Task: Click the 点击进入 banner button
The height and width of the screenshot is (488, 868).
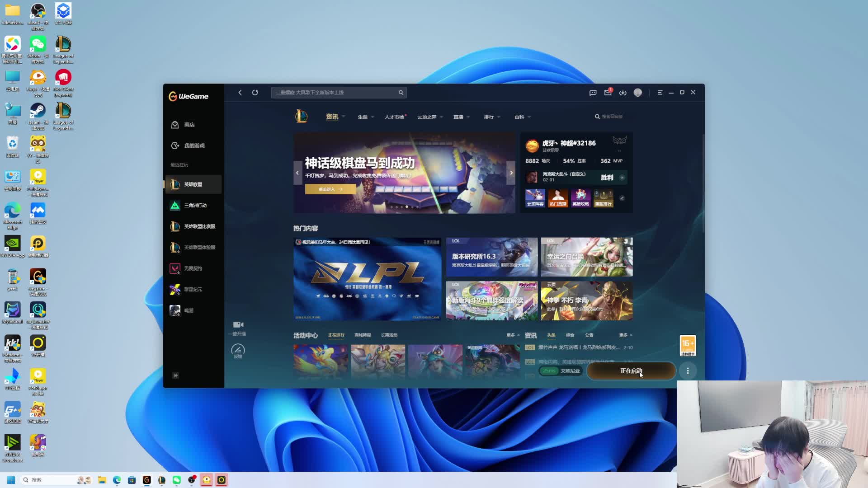Action: pyautogui.click(x=330, y=189)
